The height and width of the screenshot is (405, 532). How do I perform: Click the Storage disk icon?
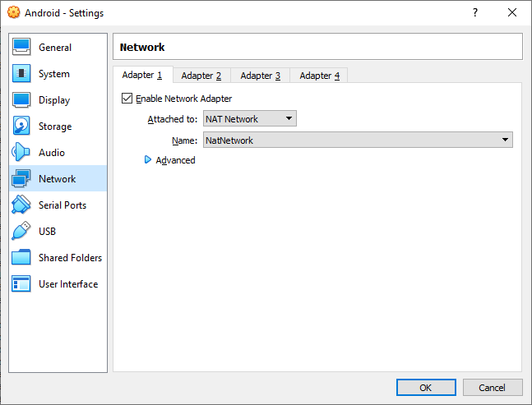[21, 126]
